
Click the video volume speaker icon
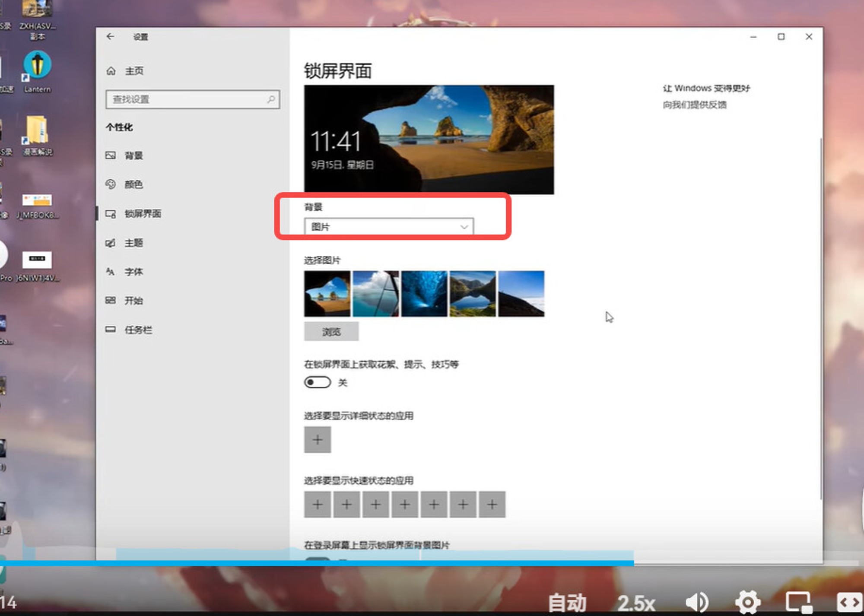697,602
